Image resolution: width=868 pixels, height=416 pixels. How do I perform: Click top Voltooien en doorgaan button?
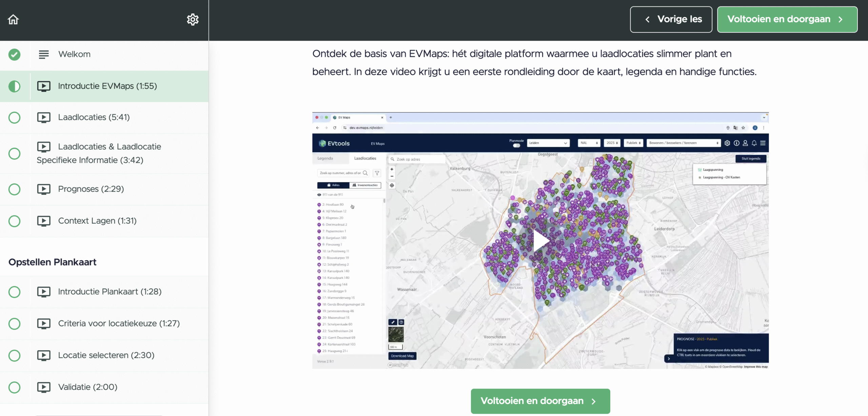click(787, 19)
